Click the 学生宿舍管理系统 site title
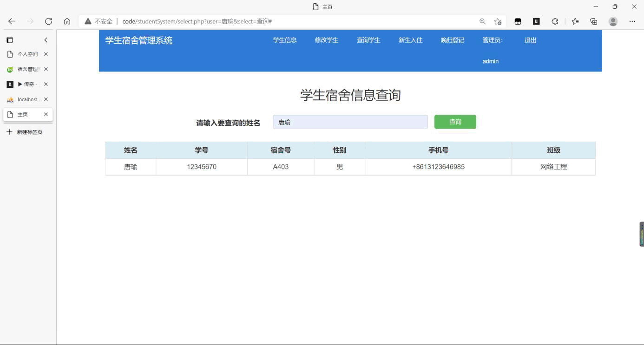Viewport: 644px width, 345px height. pos(139,40)
